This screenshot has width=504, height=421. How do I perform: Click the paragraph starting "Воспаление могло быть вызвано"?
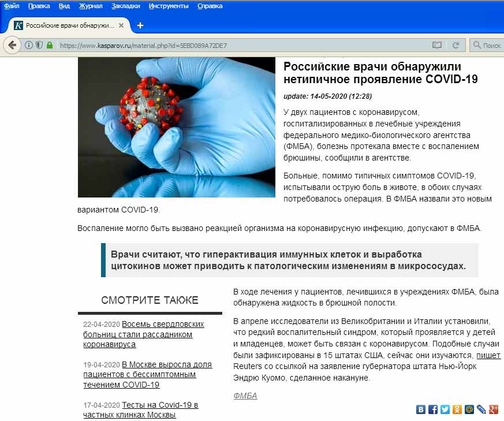click(x=279, y=228)
